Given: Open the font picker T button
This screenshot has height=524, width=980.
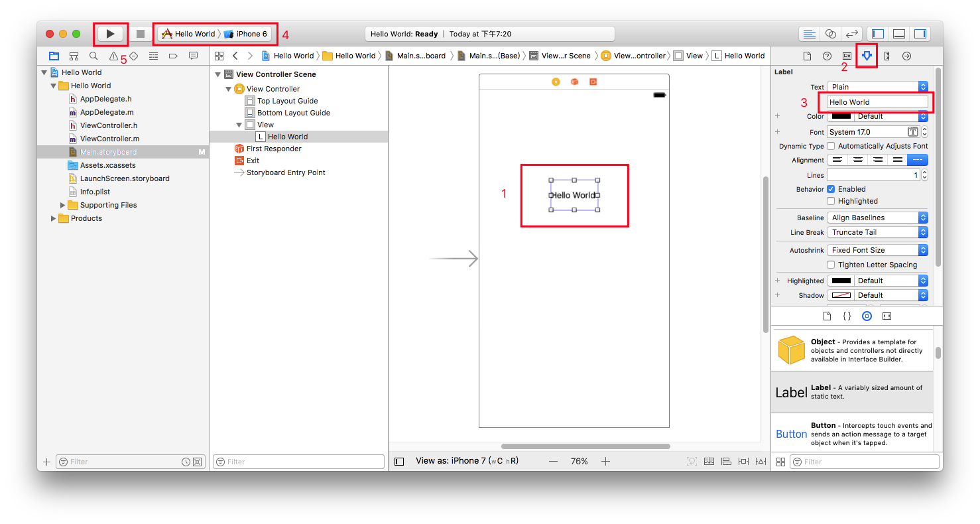Looking at the screenshot, I should (x=912, y=132).
